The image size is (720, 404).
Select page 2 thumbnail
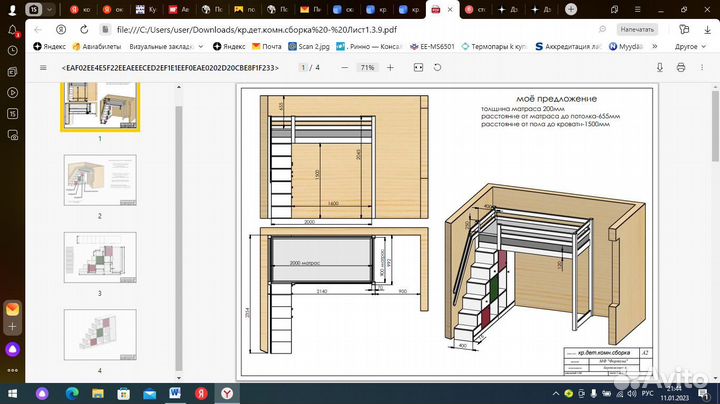(100, 180)
